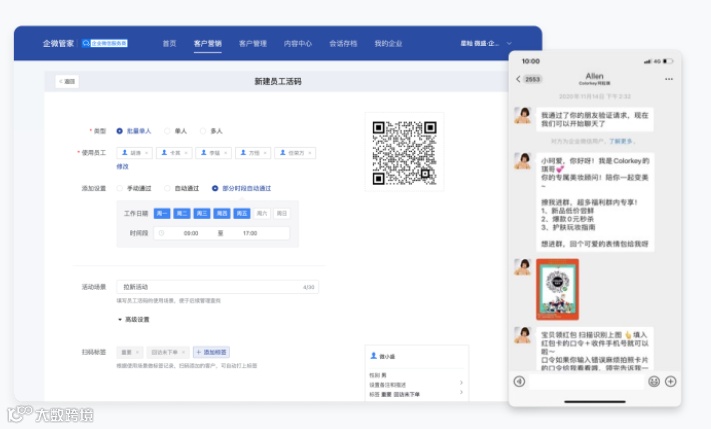Toggle 周五 work day

[242, 213]
